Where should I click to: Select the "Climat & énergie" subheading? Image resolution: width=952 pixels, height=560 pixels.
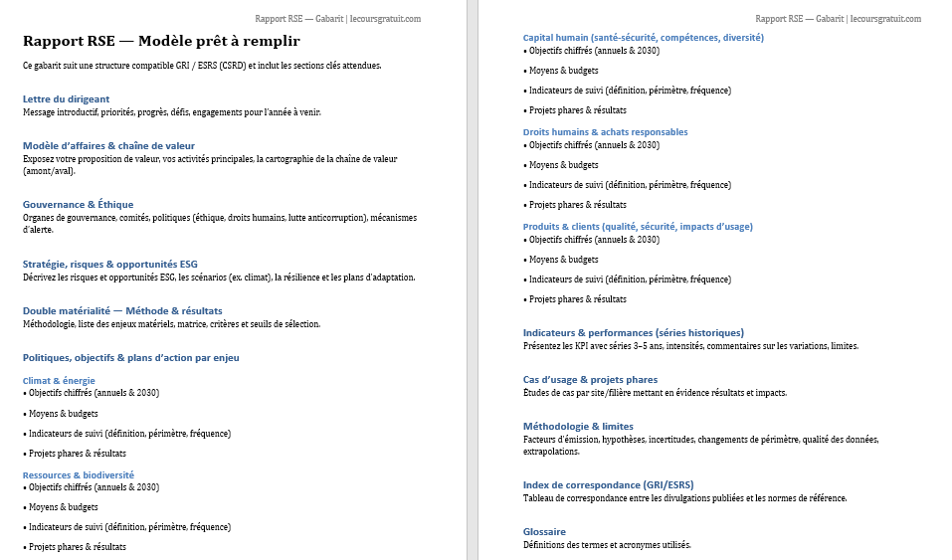click(59, 380)
